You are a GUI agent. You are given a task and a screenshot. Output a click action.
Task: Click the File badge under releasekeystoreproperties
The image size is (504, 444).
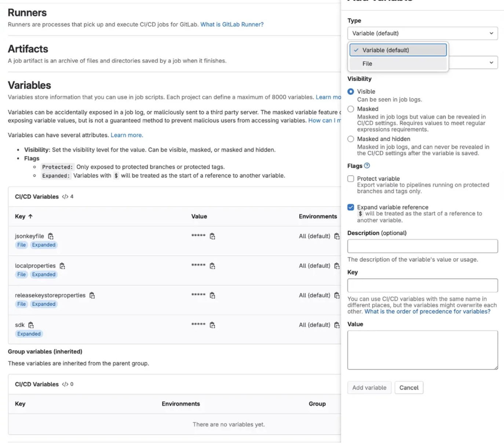(x=22, y=304)
